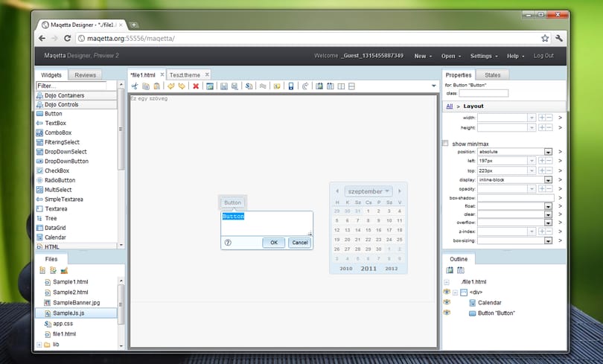Click the split horizontal layout icon in toolbar
This screenshot has width=603, height=364.
pyautogui.click(x=351, y=86)
